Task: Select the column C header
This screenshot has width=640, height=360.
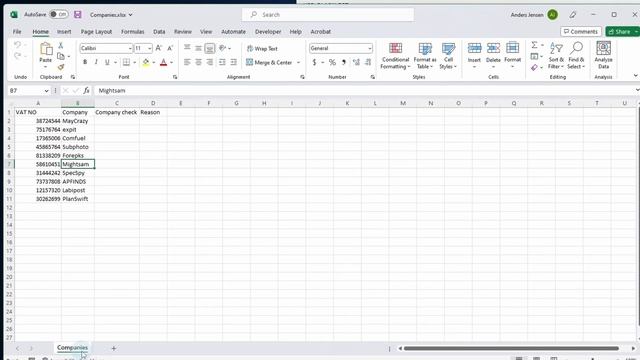Action: [117, 103]
